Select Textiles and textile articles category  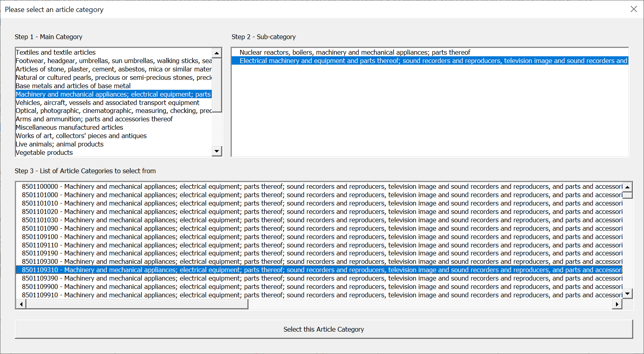tap(56, 52)
